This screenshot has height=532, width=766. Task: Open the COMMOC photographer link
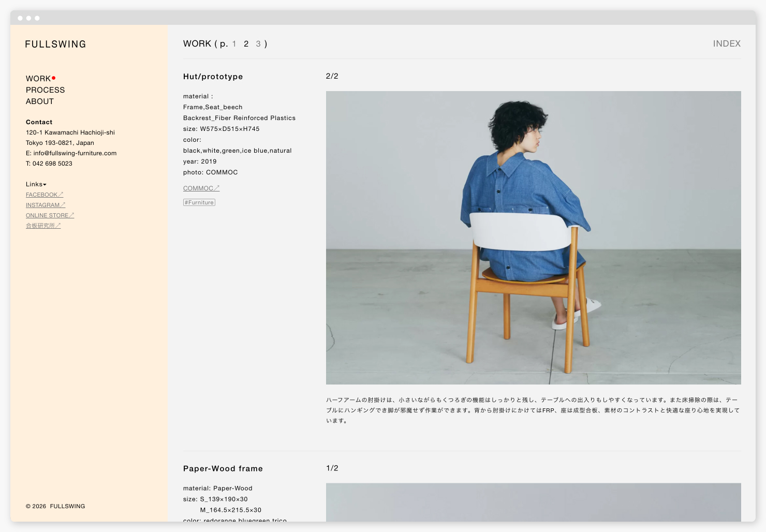coord(201,188)
